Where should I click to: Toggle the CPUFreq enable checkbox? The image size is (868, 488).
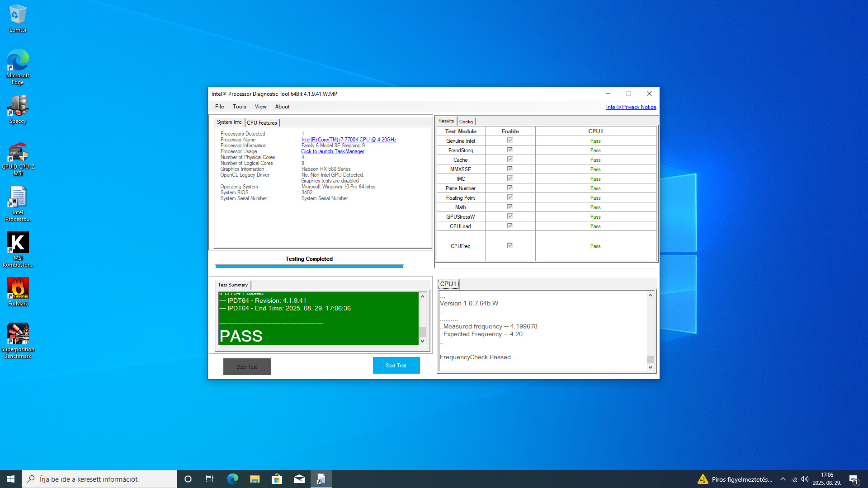click(509, 246)
